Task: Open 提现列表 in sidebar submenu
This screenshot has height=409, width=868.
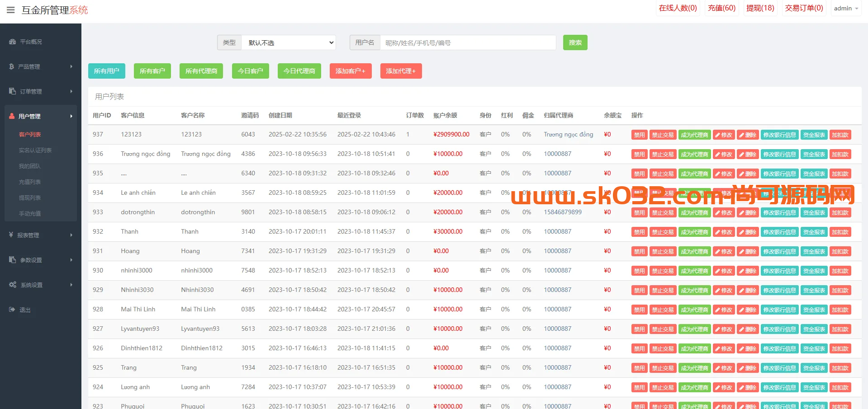Action: point(29,197)
